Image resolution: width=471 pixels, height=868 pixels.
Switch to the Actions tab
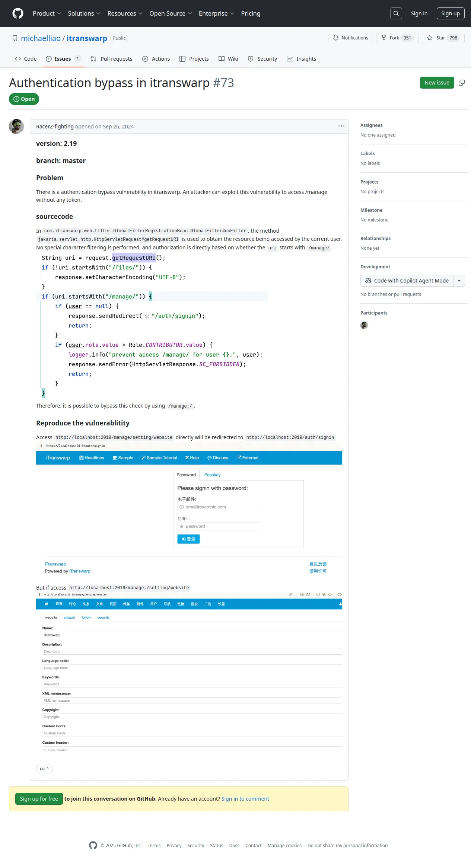click(x=156, y=59)
